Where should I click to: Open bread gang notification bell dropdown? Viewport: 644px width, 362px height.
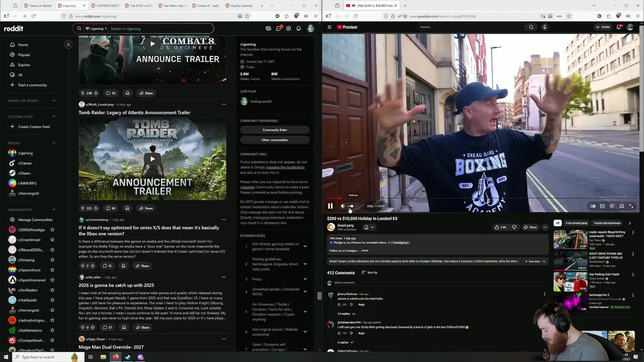tap(369, 227)
